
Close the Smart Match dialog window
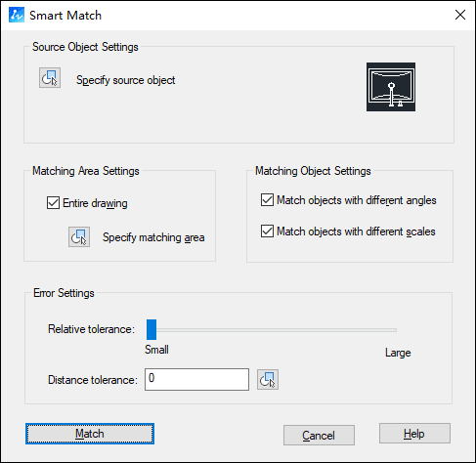pos(460,15)
